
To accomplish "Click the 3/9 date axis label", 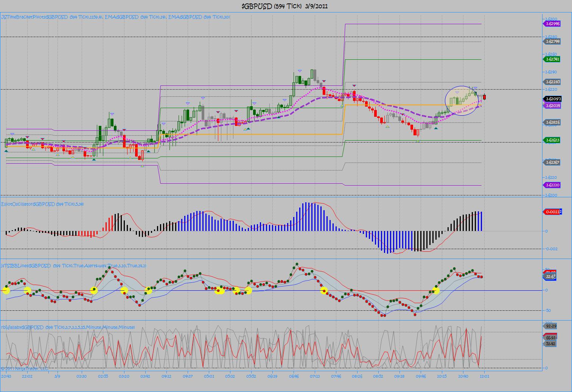I will click(x=57, y=376).
